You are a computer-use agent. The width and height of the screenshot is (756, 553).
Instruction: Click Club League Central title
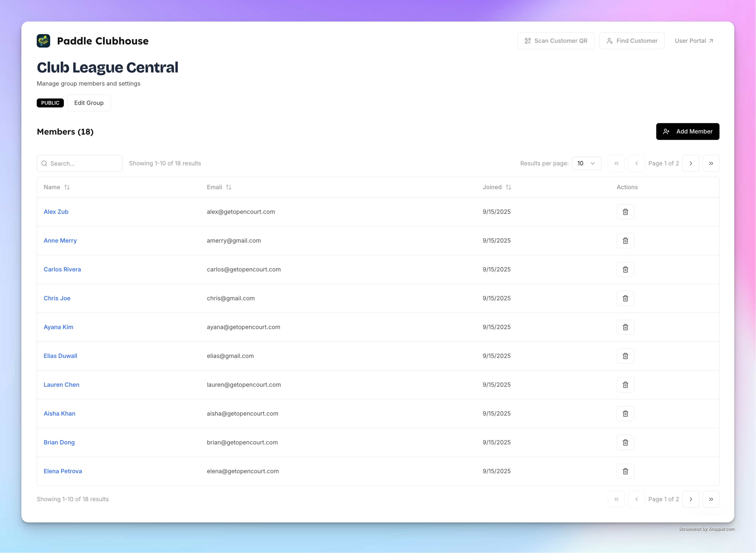[107, 67]
